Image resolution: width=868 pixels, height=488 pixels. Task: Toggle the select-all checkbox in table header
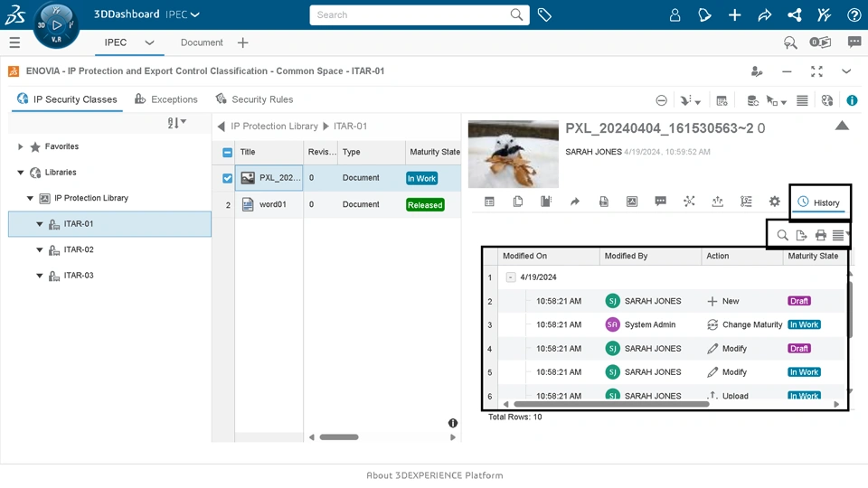227,152
